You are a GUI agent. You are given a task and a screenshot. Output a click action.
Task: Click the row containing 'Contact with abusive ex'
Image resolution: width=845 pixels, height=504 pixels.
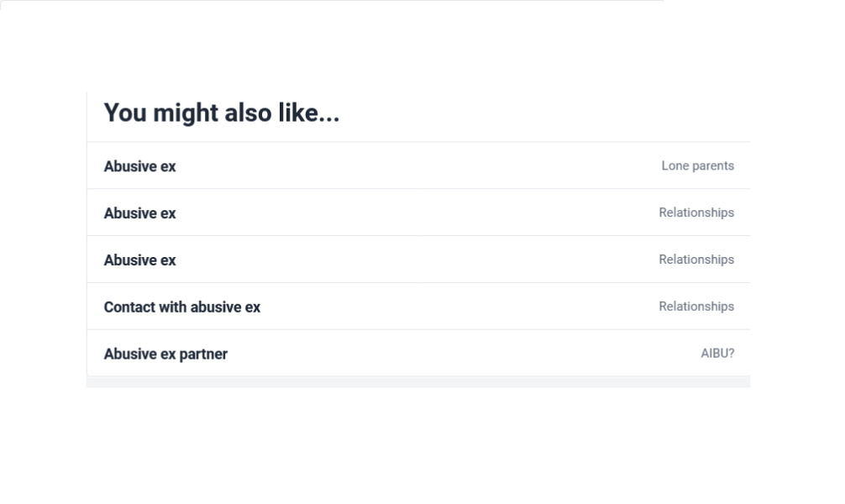click(x=420, y=307)
